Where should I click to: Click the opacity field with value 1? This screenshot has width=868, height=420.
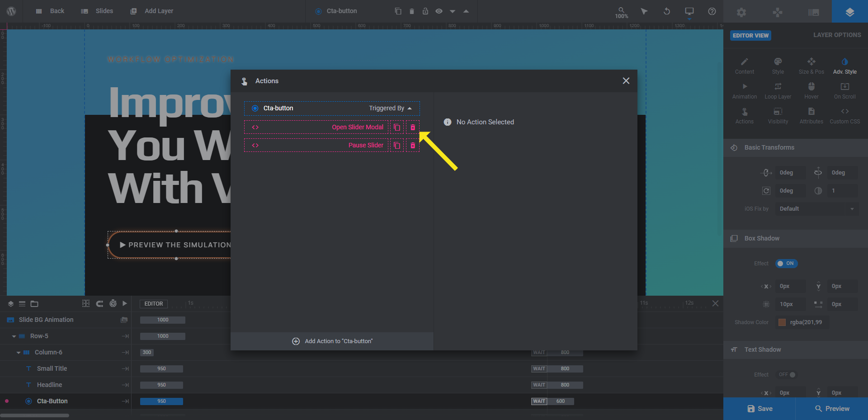pos(842,191)
